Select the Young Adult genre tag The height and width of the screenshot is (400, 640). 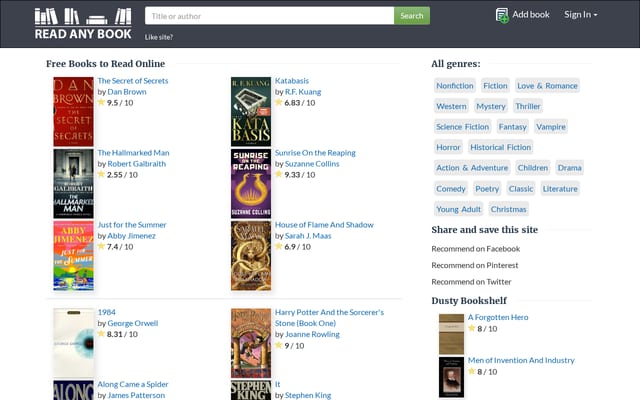coord(458,209)
